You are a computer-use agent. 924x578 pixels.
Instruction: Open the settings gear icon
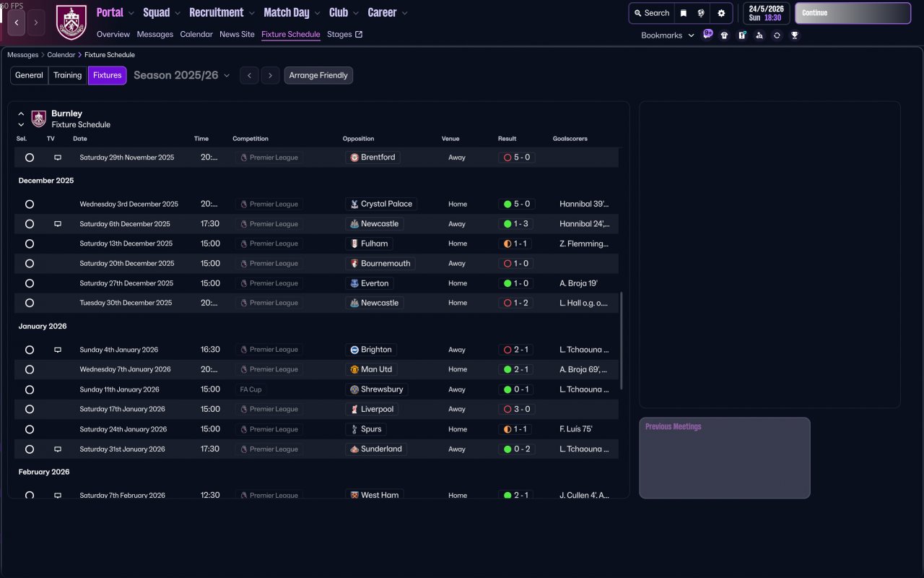click(x=721, y=13)
